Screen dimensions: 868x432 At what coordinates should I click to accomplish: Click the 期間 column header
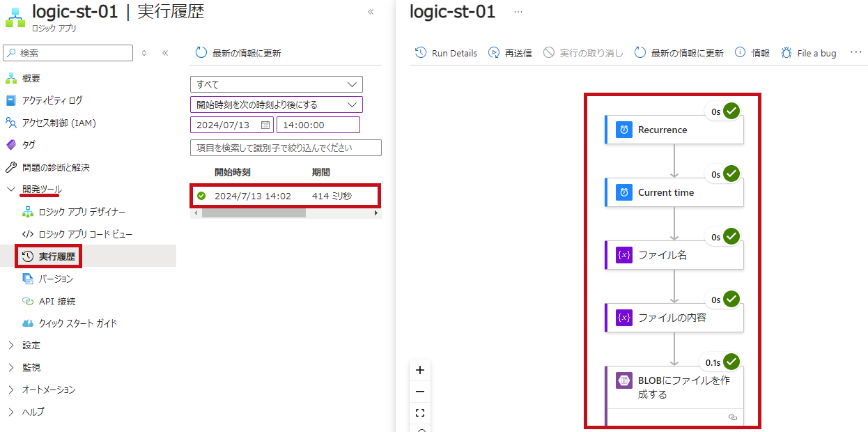click(x=321, y=172)
